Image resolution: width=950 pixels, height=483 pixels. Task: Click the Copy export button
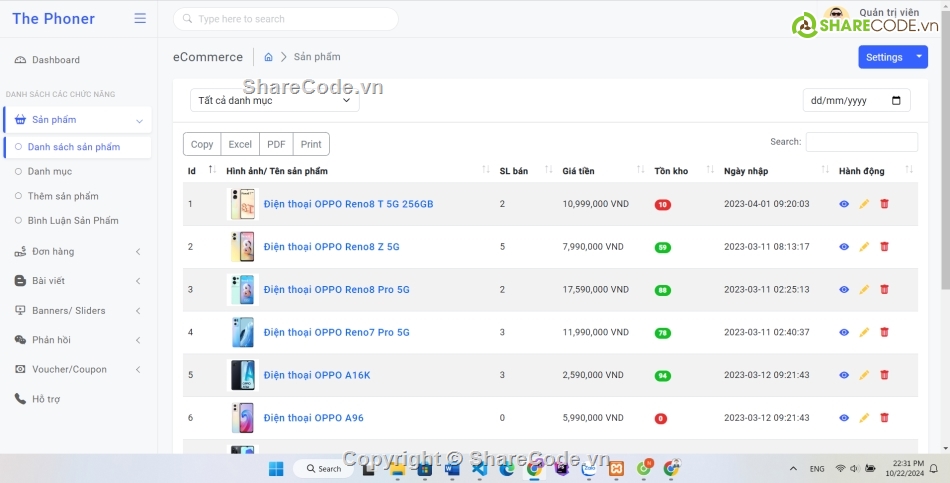click(202, 144)
